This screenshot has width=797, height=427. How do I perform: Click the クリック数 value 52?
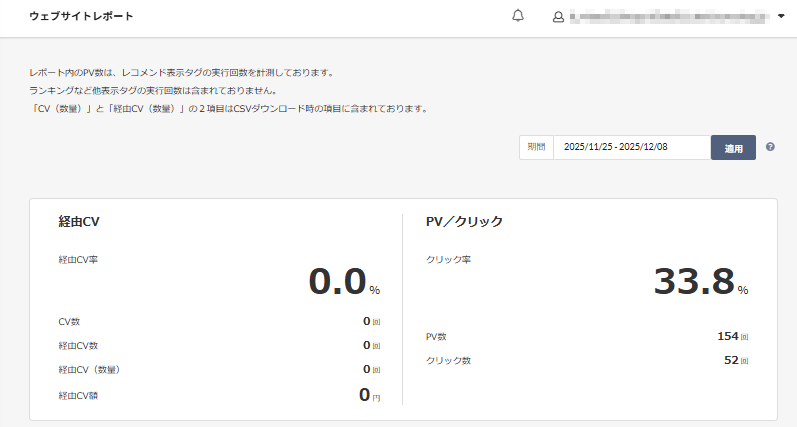(x=730, y=360)
